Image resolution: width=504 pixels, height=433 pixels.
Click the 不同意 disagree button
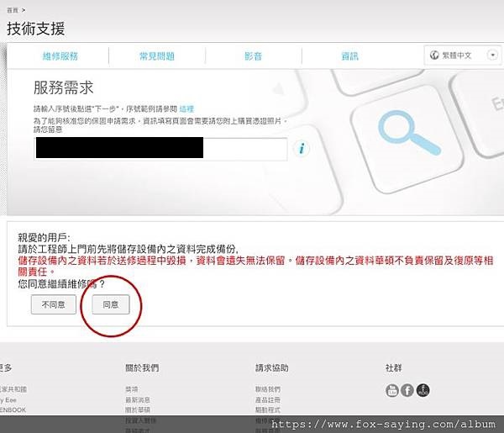pos(54,304)
